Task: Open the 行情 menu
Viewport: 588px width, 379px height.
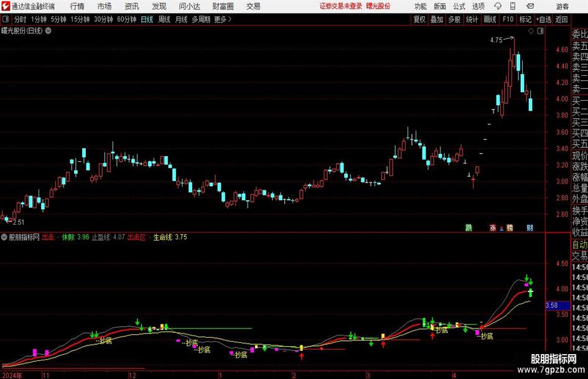Action: (77, 6)
